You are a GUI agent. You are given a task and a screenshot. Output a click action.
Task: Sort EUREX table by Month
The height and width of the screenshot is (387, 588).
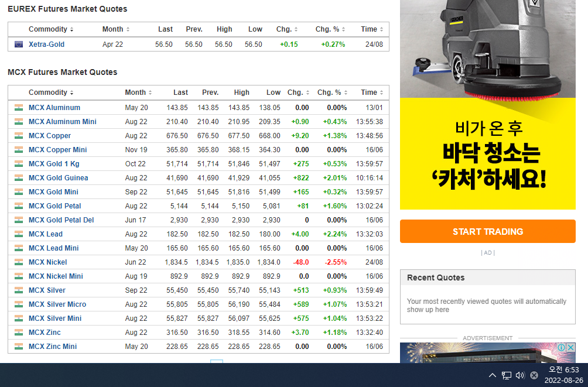116,29
